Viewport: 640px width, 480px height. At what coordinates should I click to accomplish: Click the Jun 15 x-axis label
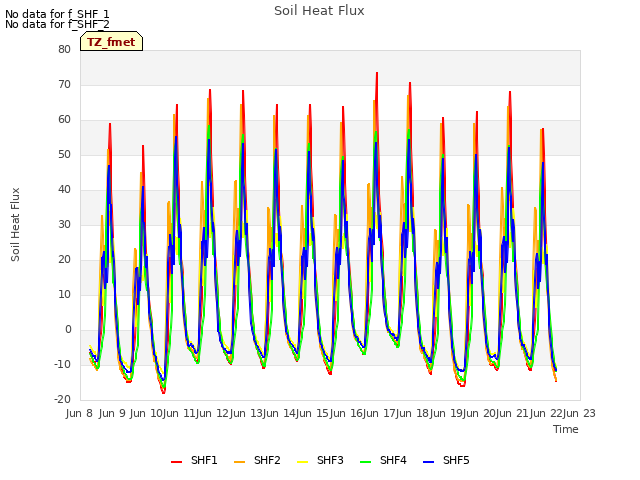(313, 413)
